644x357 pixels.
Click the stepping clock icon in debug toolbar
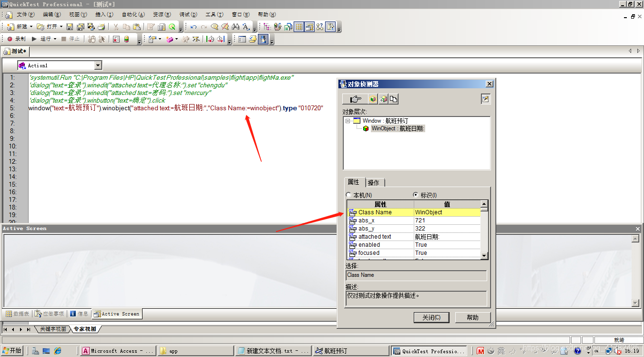(210, 39)
